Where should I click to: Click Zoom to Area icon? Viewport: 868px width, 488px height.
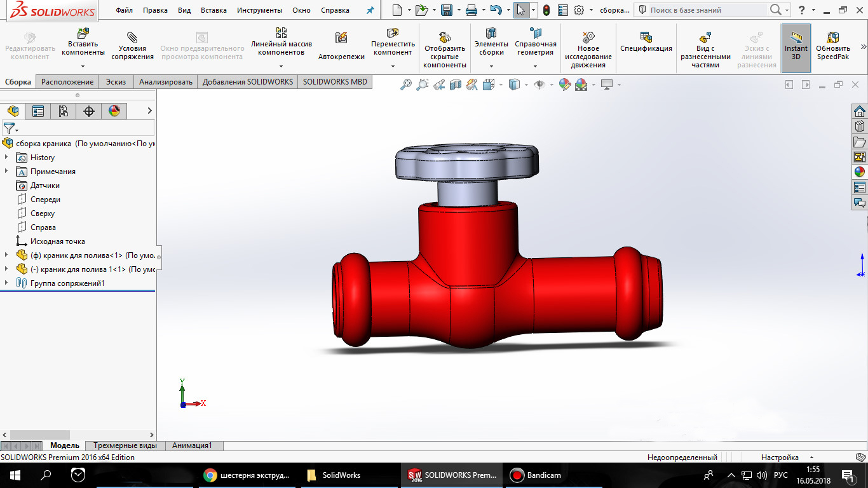(x=422, y=85)
